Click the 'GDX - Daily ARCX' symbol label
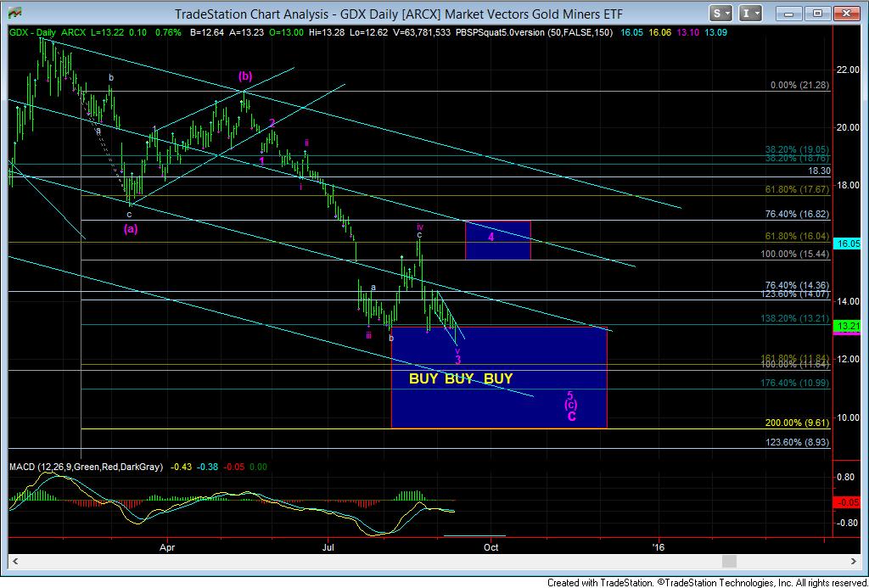869x588 pixels. tap(46, 33)
